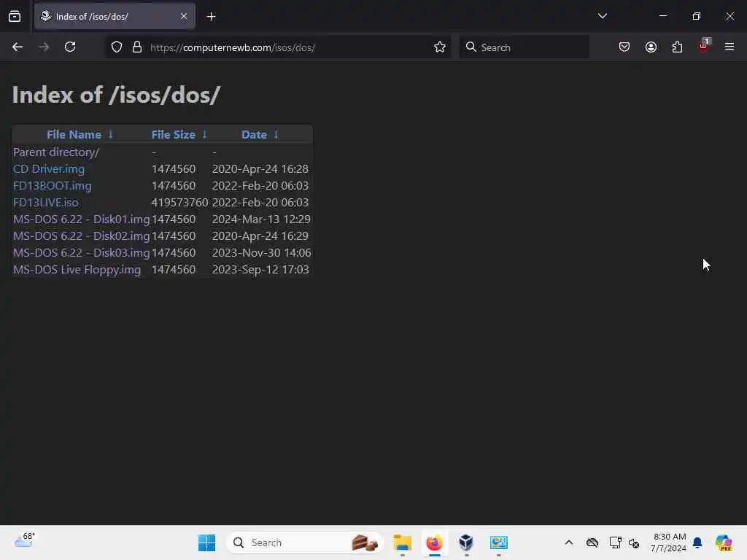Download MS-DOS 6.22 - Disk01.img
The width and height of the screenshot is (747, 560).
(82, 219)
